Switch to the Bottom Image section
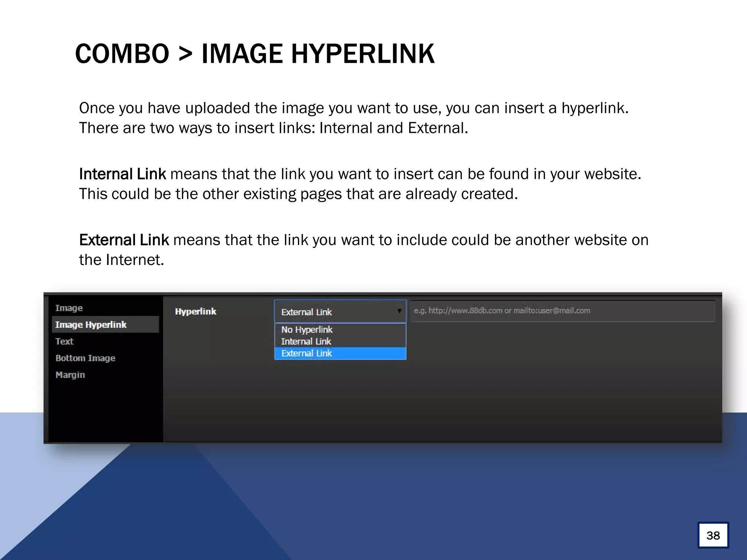This screenshot has width=747, height=560. point(85,358)
